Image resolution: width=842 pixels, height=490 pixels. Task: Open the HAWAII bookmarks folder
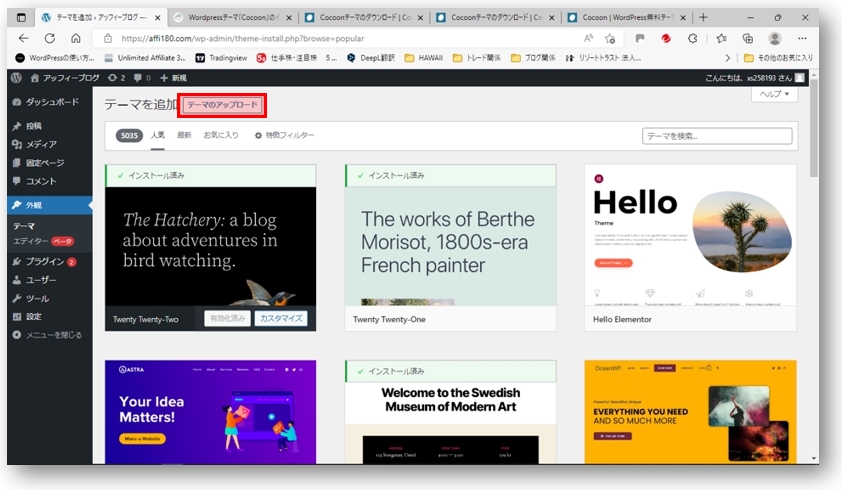(x=424, y=57)
